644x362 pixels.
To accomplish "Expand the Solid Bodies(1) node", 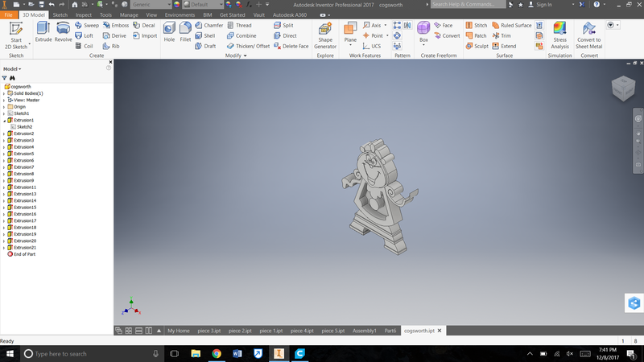I will pos(3,93).
